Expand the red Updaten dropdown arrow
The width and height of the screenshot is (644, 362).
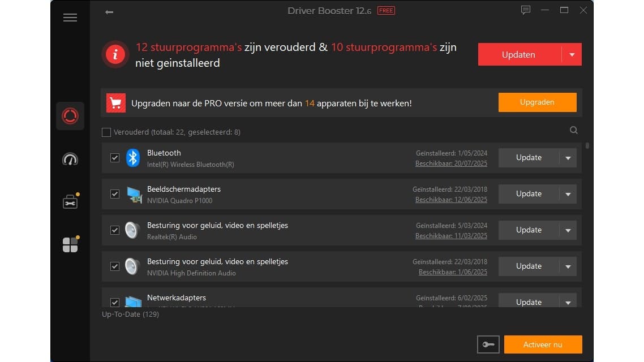pyautogui.click(x=572, y=55)
